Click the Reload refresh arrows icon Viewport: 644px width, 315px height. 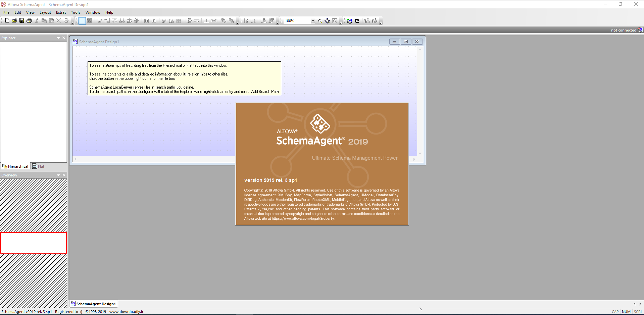click(357, 21)
